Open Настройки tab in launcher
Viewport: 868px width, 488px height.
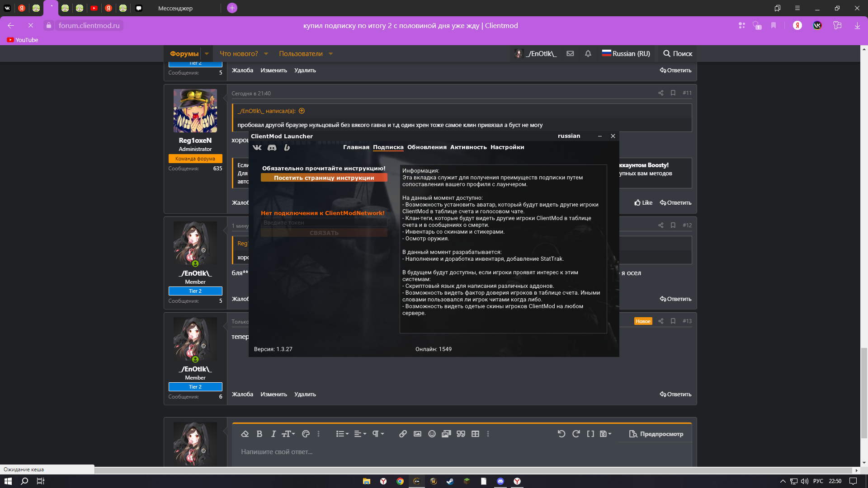pos(507,147)
